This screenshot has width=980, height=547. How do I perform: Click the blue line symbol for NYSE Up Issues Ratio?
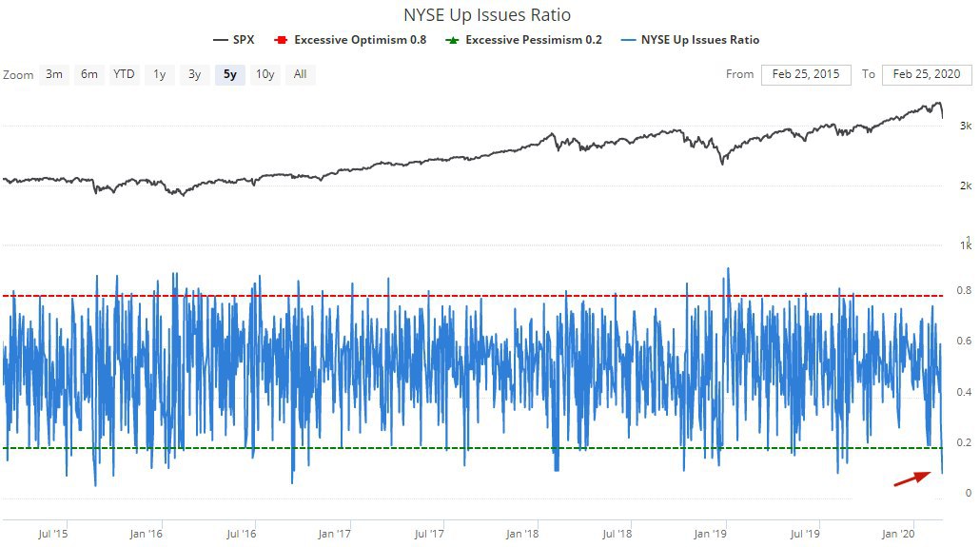click(x=629, y=40)
